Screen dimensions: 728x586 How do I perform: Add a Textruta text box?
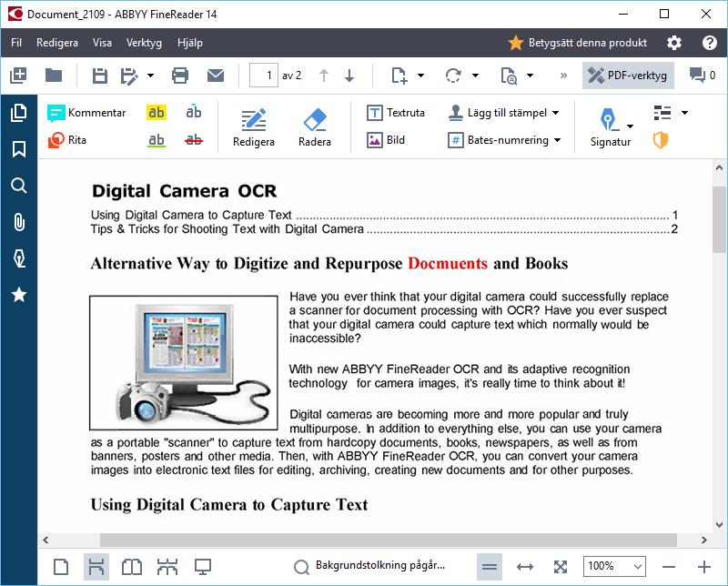pyautogui.click(x=396, y=113)
